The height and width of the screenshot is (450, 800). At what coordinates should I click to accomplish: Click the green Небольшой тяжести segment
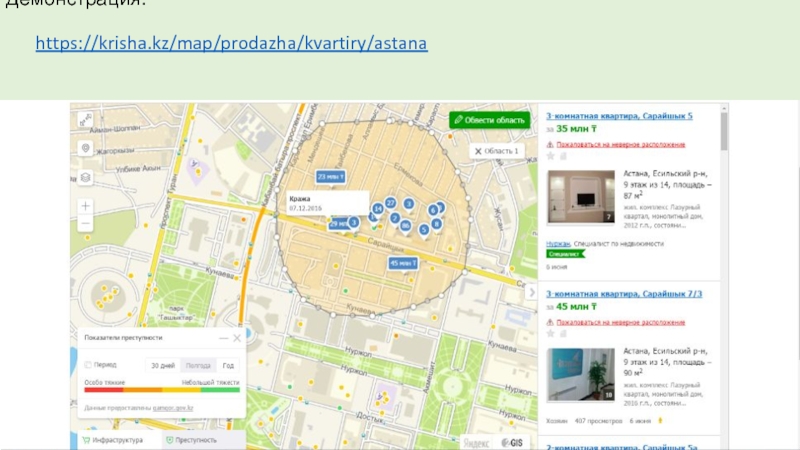pyautogui.click(x=220, y=390)
